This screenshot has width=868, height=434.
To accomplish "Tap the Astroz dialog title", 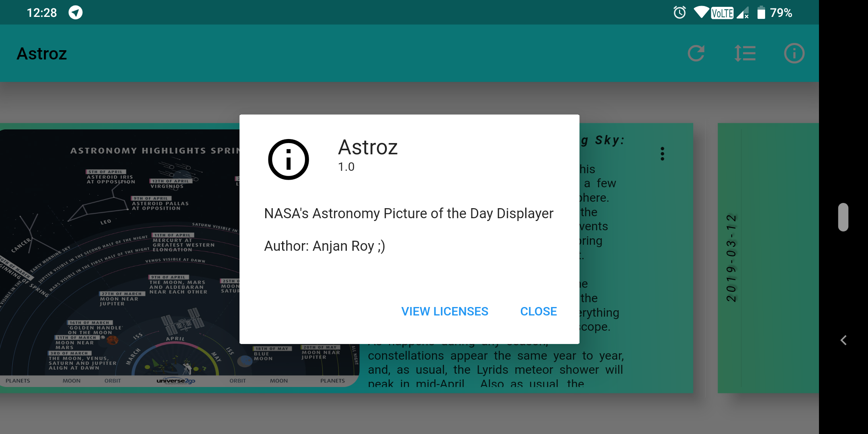I will [x=368, y=147].
